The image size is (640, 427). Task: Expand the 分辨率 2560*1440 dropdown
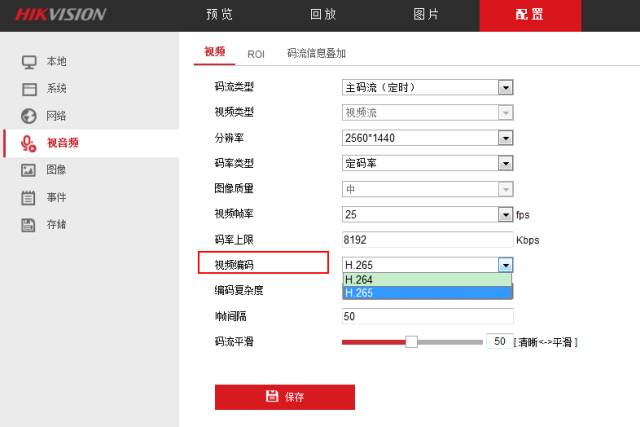427,138
